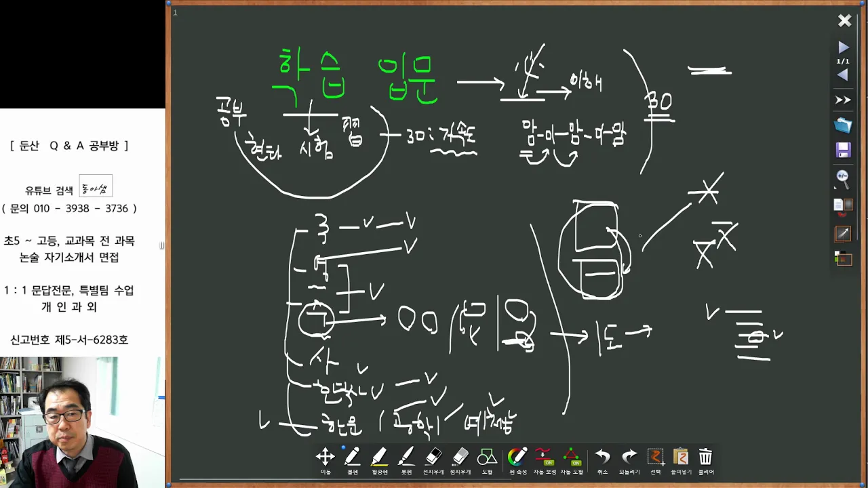Click the 논술 자기소개서 면접 line
The width and height of the screenshot is (868, 488).
click(69, 258)
